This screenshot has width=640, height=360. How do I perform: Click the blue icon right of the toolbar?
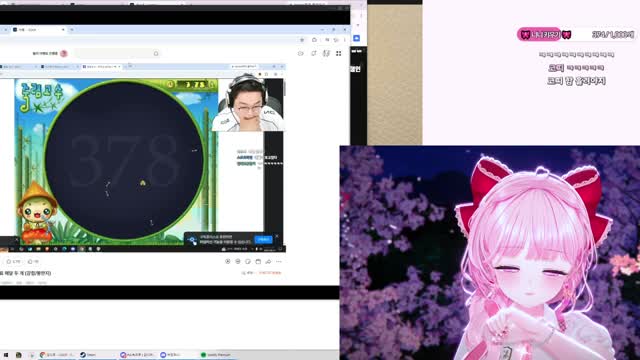(356, 38)
